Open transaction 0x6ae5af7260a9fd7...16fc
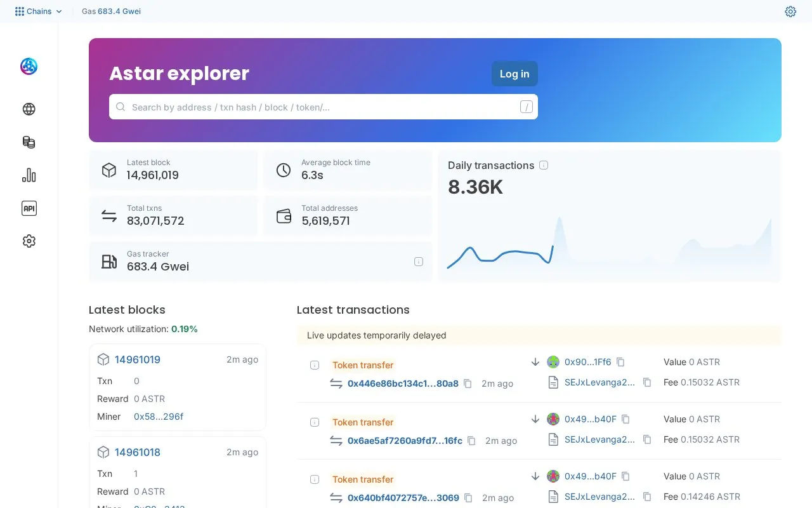This screenshot has width=812, height=508. [x=405, y=441]
